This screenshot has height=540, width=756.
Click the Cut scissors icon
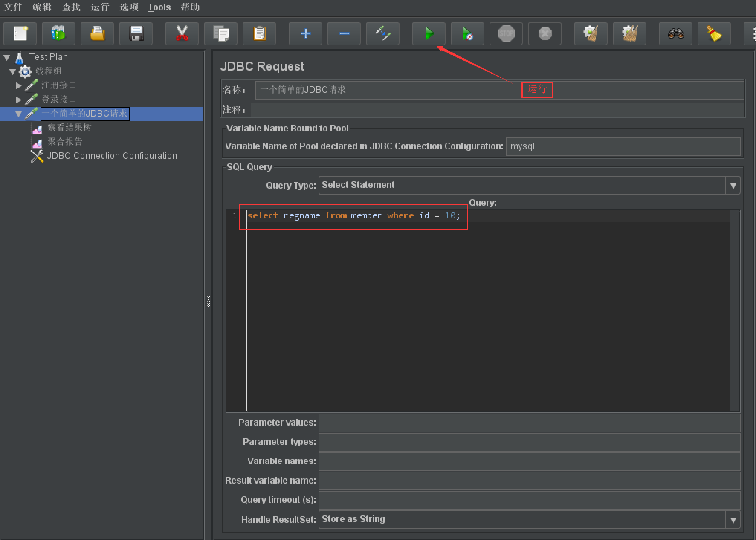coord(182,34)
